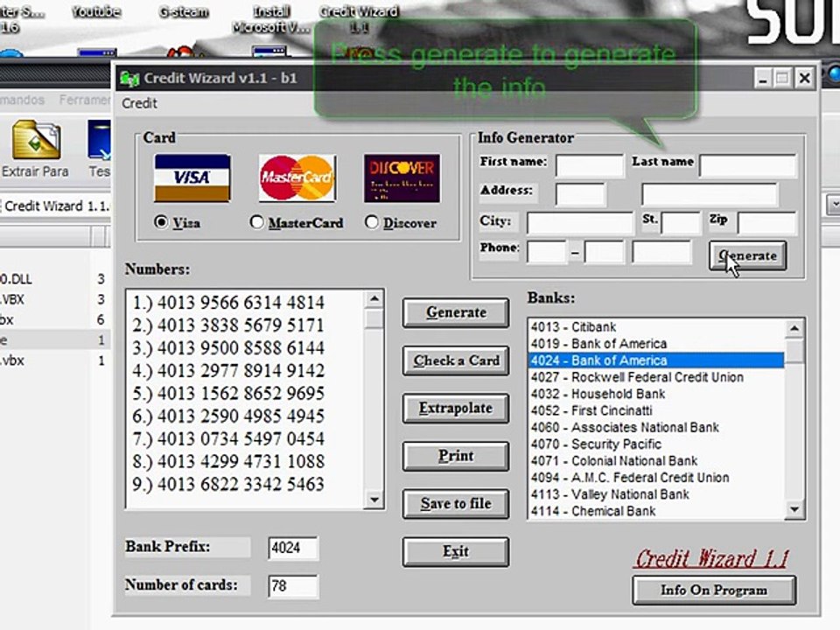
Task: Focus the City field
Action: click(x=580, y=223)
